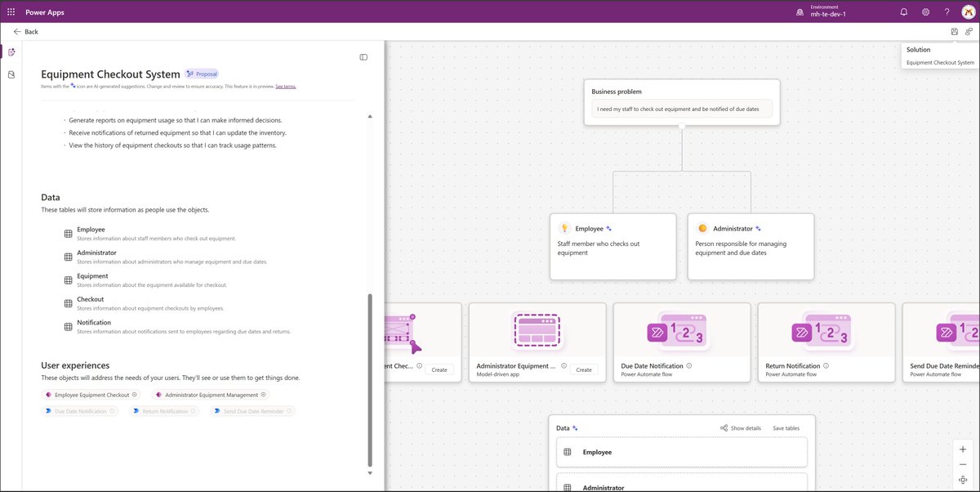The image size is (980, 492).
Task: Click info icon on Employee Equipment Checkout chip
Action: (x=135, y=395)
